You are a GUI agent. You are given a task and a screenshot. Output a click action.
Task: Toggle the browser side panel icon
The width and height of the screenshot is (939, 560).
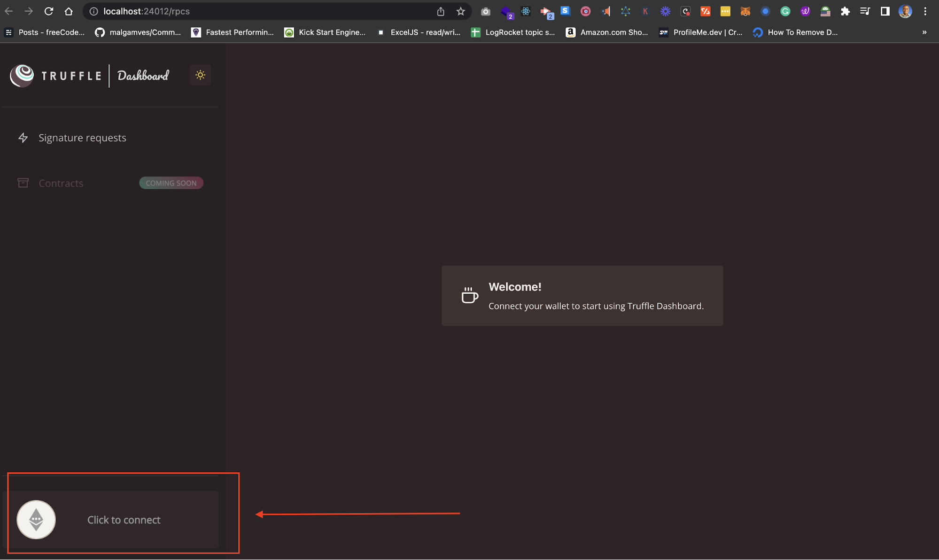[x=885, y=11]
